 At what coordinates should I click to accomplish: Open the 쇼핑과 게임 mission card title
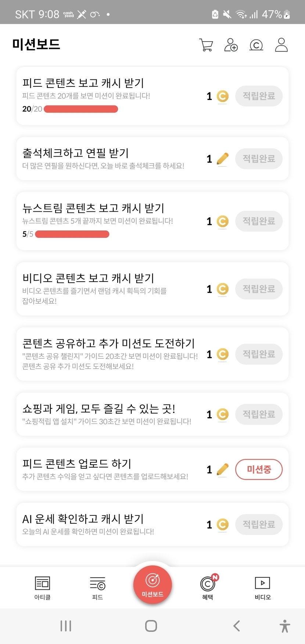tap(99, 409)
